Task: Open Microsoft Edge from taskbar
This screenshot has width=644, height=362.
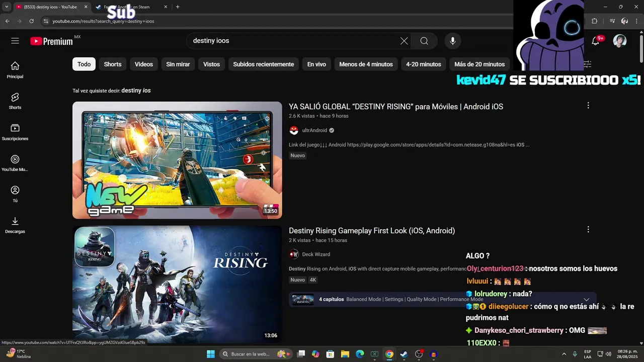Action: click(x=360, y=354)
